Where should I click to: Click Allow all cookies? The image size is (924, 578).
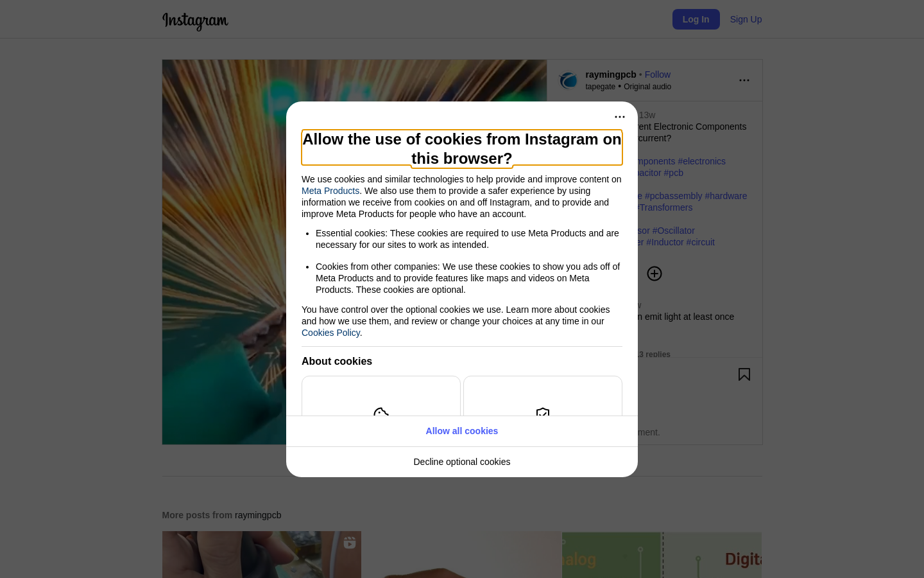[x=462, y=431]
